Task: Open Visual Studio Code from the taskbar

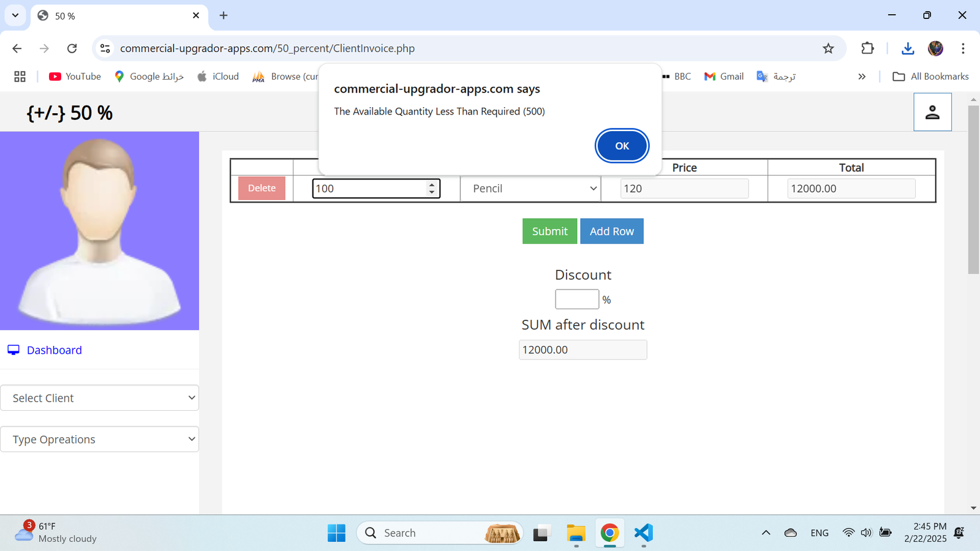Action: (x=643, y=533)
